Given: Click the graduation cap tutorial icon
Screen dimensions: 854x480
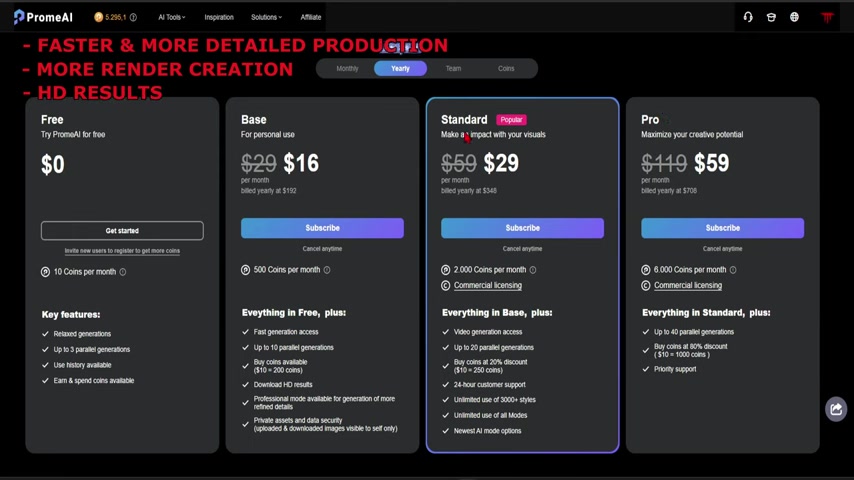Looking at the screenshot, I should coord(771,17).
